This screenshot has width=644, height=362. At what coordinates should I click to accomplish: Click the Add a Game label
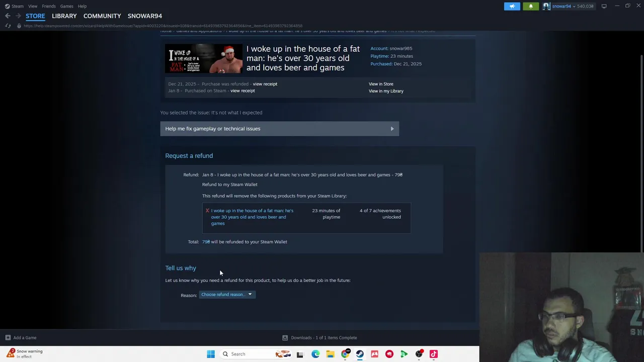[x=25, y=338]
